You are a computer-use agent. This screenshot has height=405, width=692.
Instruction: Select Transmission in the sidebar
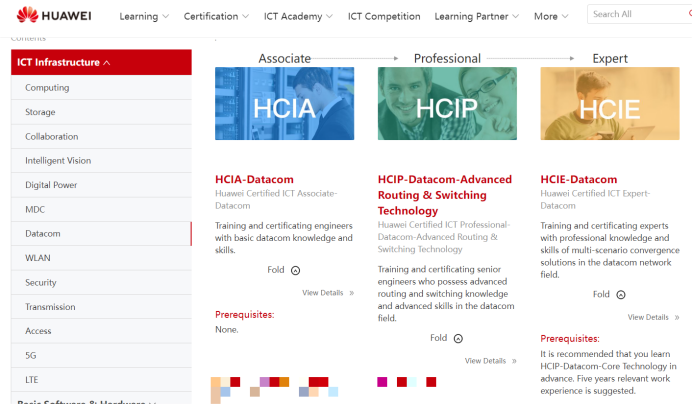tap(101, 307)
